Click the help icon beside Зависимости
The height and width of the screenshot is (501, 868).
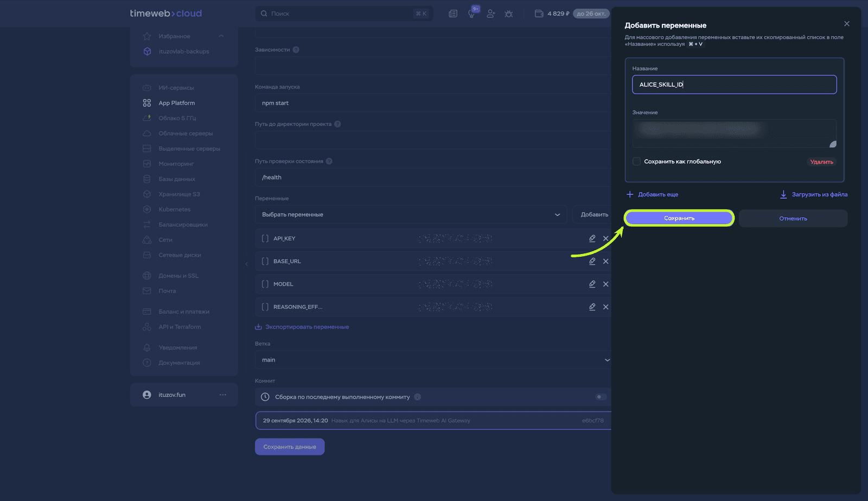[x=296, y=49]
